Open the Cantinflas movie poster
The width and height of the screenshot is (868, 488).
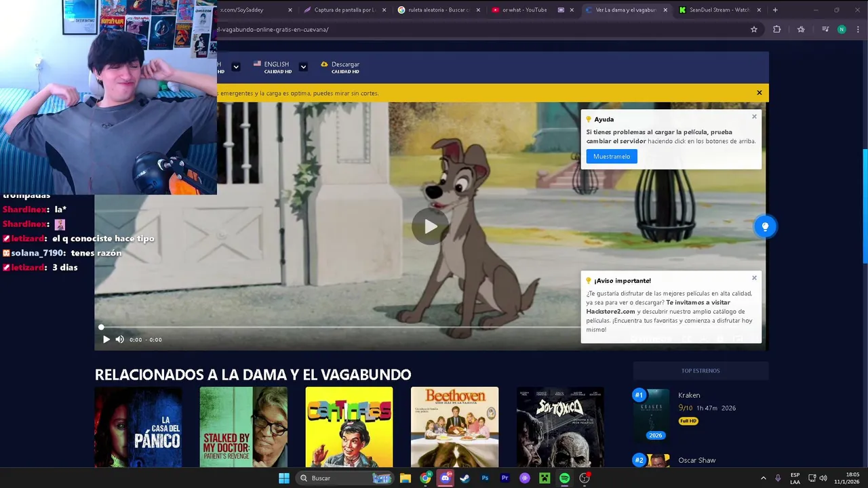point(349,427)
